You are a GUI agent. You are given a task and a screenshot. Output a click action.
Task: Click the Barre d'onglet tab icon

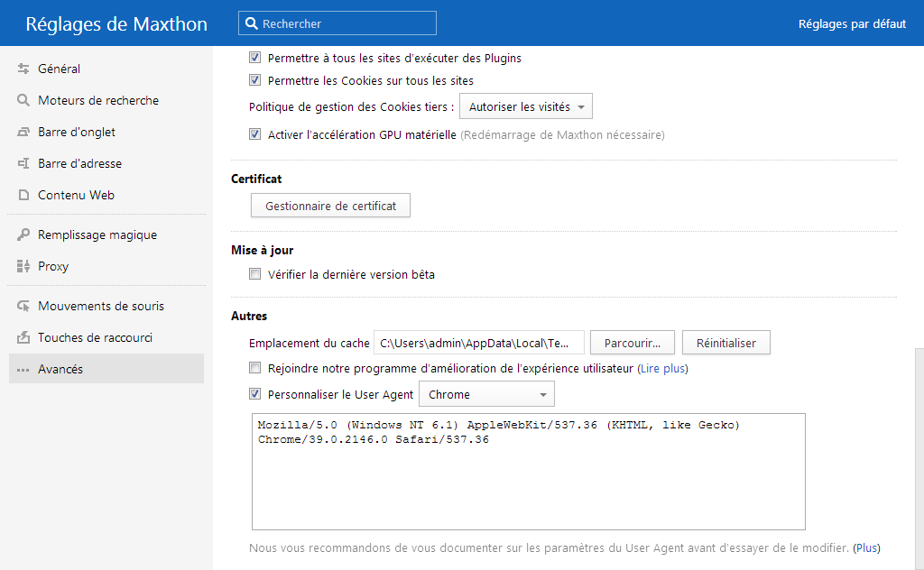pyautogui.click(x=23, y=132)
